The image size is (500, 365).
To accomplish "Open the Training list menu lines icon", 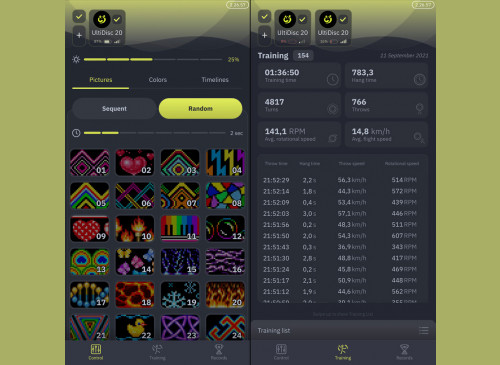I will [x=424, y=331].
